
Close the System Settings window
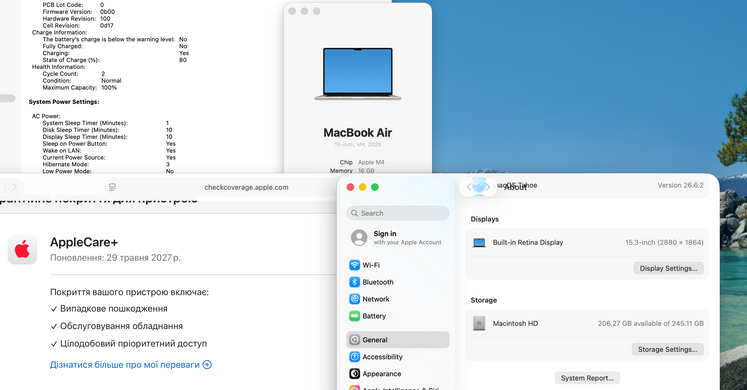pyautogui.click(x=350, y=187)
